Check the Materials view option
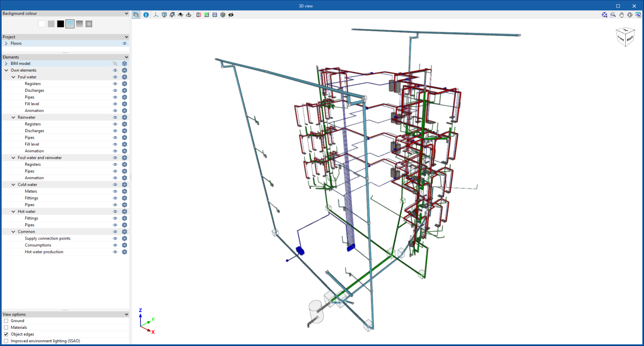Screen dimensions: 644x346 [x=6, y=327]
